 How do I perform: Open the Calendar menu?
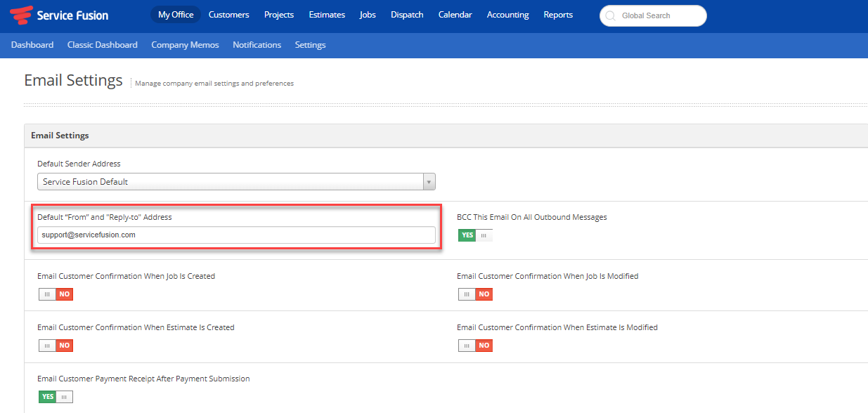[455, 15]
